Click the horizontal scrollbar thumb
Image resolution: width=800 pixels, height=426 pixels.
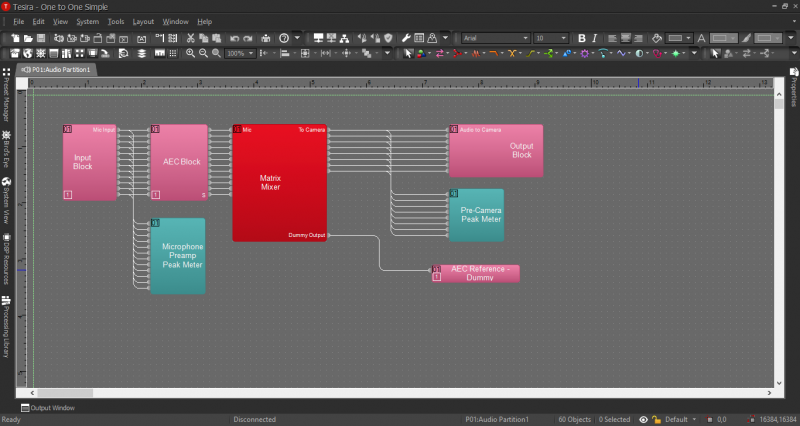click(x=65, y=393)
